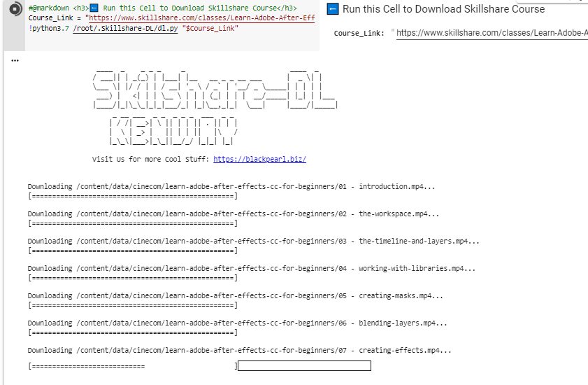Click the 04 - working-with-libraries.mp4 download line
588x385 pixels.
click(x=252, y=269)
